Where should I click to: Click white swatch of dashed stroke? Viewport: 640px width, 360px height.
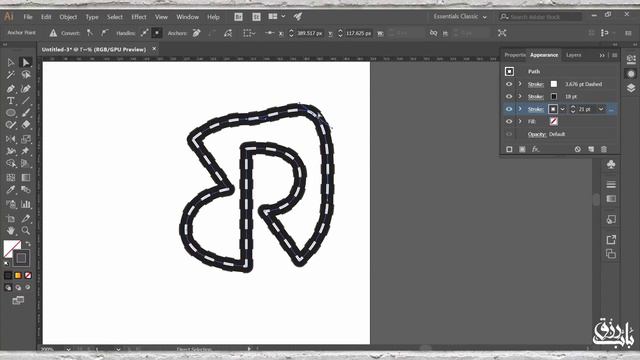(553, 84)
